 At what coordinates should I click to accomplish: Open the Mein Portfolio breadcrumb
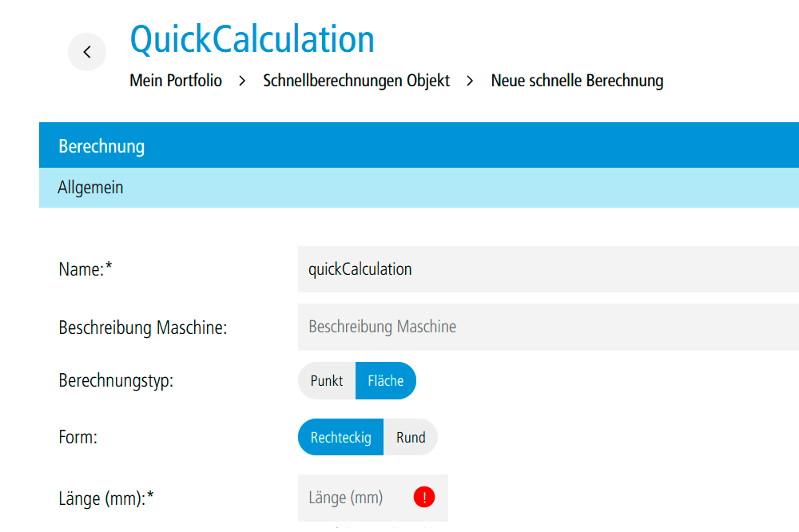click(176, 81)
